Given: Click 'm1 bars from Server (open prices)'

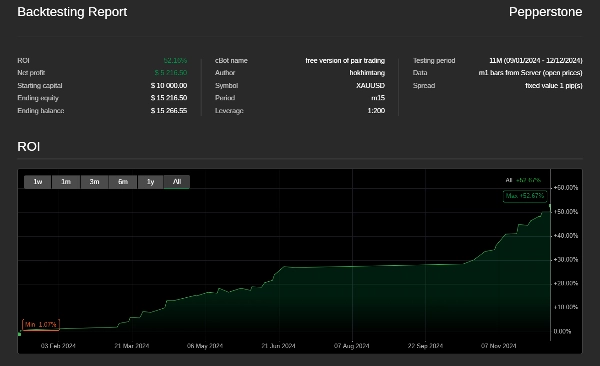Looking at the screenshot, I should coord(530,73).
